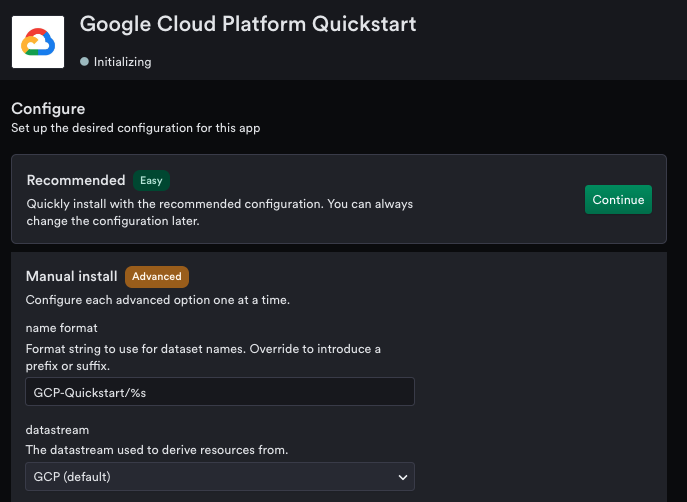Click the Advanced badge next to Manual install

click(157, 277)
